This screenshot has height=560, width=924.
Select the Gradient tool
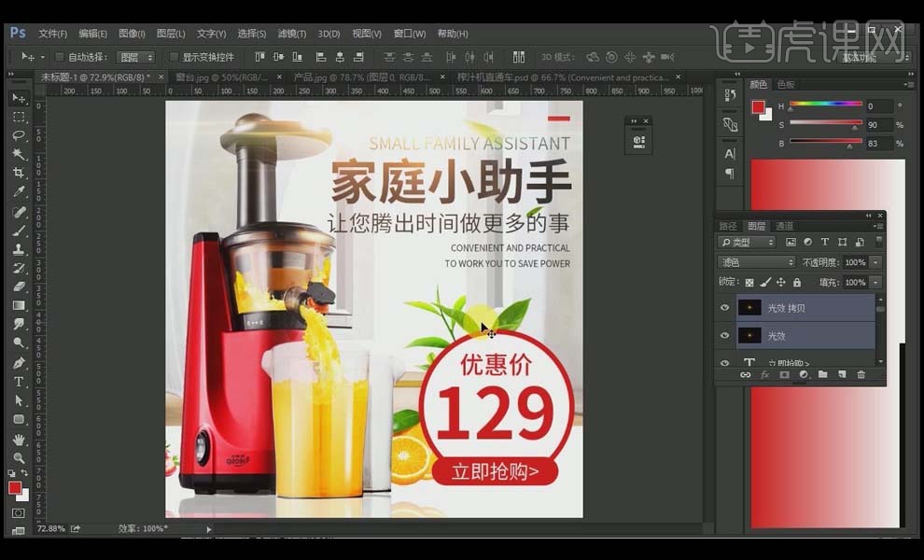pyautogui.click(x=19, y=305)
